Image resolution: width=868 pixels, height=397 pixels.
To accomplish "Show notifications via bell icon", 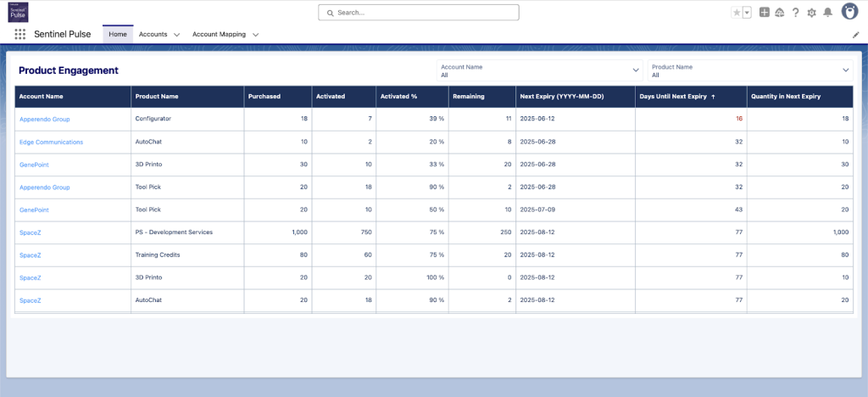I will (827, 13).
